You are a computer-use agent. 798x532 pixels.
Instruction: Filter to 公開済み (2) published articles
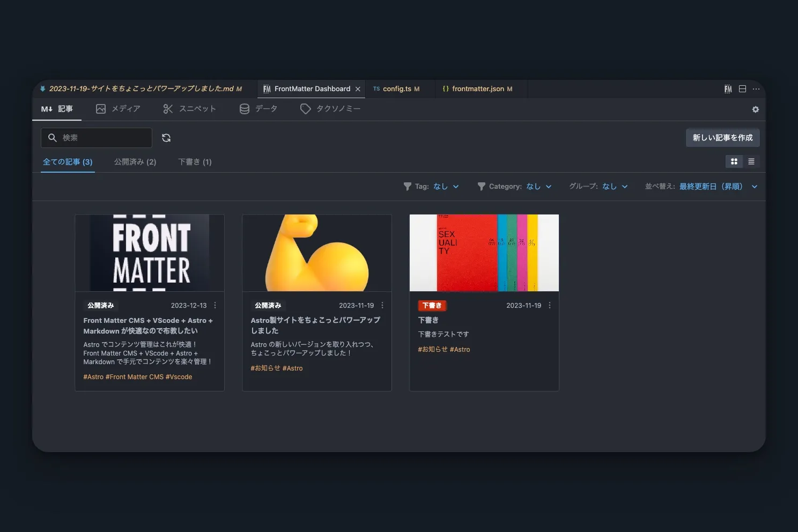[x=135, y=162]
